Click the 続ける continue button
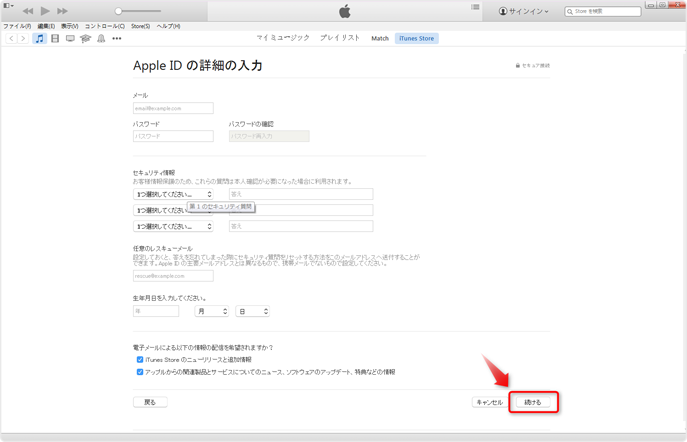The image size is (687, 442). (x=533, y=402)
